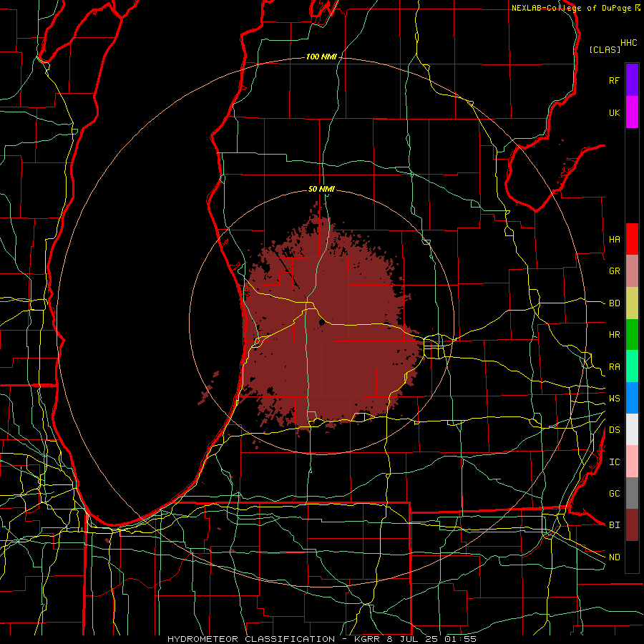Click the "BD" legend label
644x644 pixels.
click(x=614, y=303)
